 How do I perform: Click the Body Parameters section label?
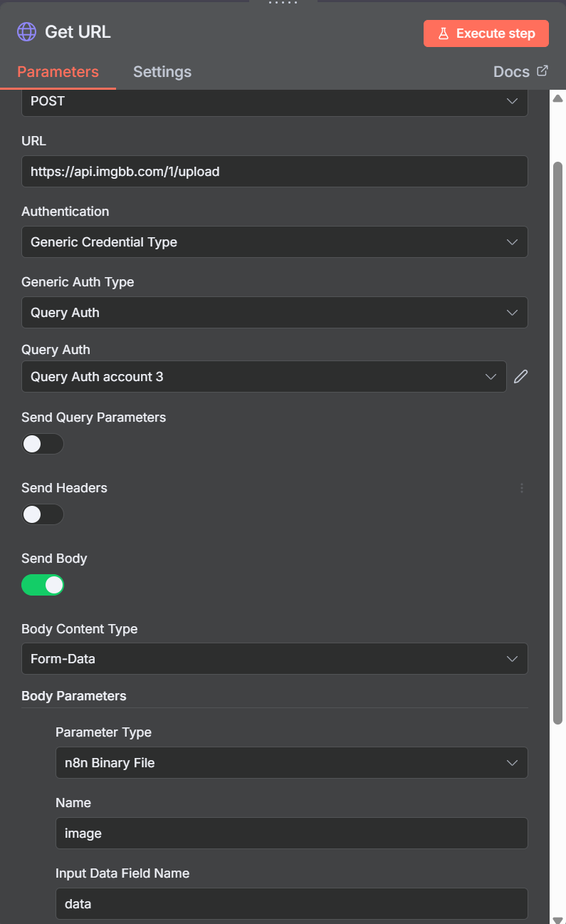tap(74, 696)
